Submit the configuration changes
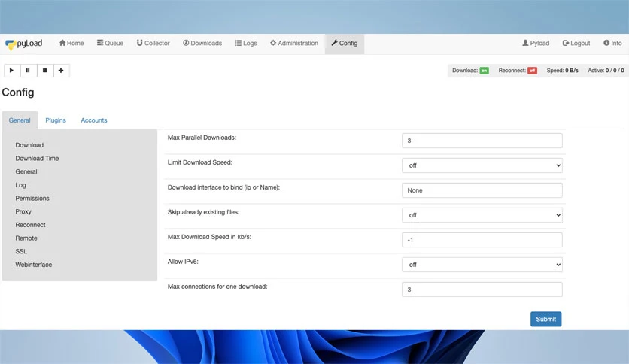This screenshot has width=629, height=364. (545, 319)
